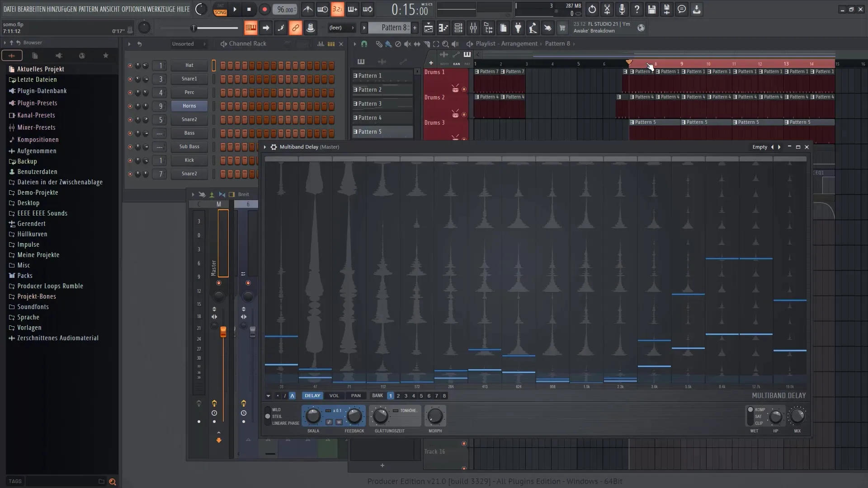This screenshot has width=868, height=488.
Task: Select the playlist zoom magnifier tool
Action: [445, 44]
